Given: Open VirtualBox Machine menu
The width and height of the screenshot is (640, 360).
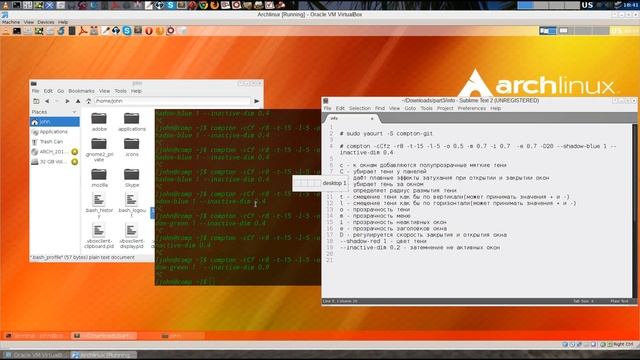Looking at the screenshot, I should point(11,22).
